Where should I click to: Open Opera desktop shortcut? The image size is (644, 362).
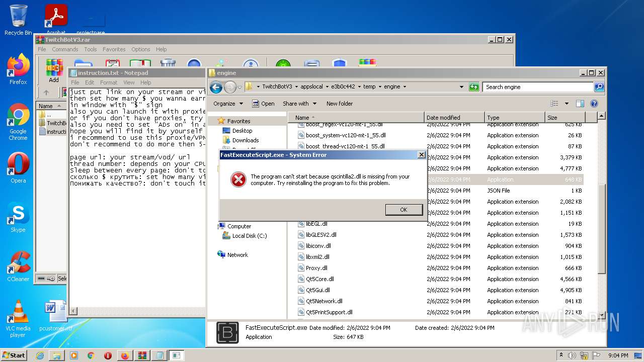point(18,168)
